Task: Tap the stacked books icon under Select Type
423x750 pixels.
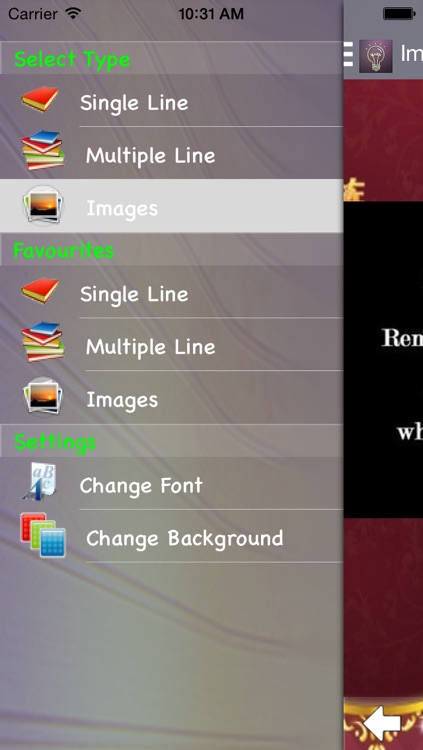Action: pyautogui.click(x=43, y=151)
